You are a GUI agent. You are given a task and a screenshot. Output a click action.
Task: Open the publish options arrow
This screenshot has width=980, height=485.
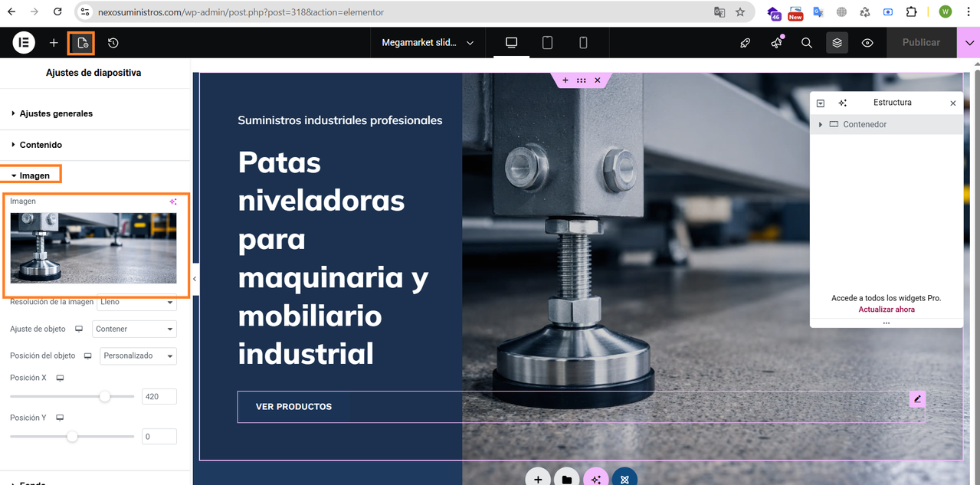tap(969, 43)
